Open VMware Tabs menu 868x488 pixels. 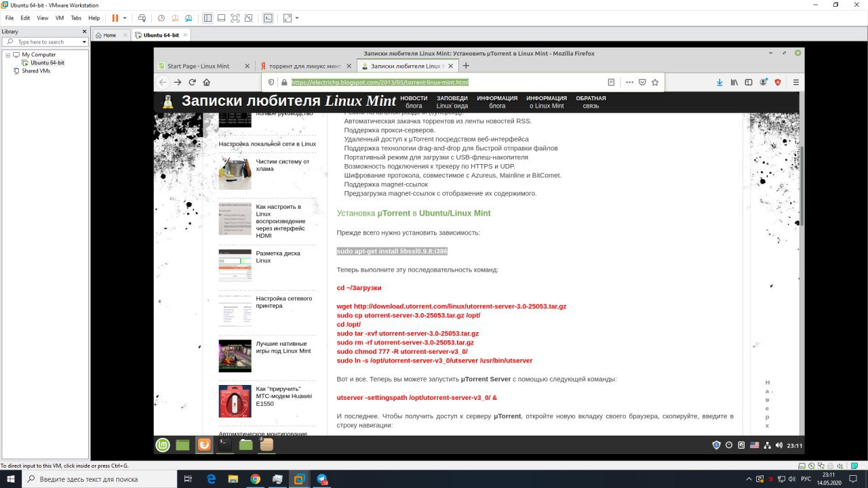[77, 18]
